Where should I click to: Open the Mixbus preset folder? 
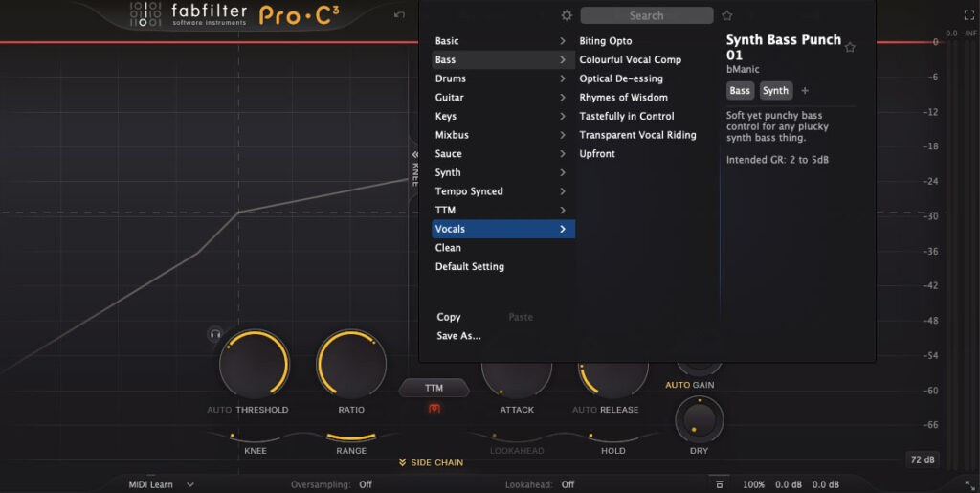[x=503, y=135]
